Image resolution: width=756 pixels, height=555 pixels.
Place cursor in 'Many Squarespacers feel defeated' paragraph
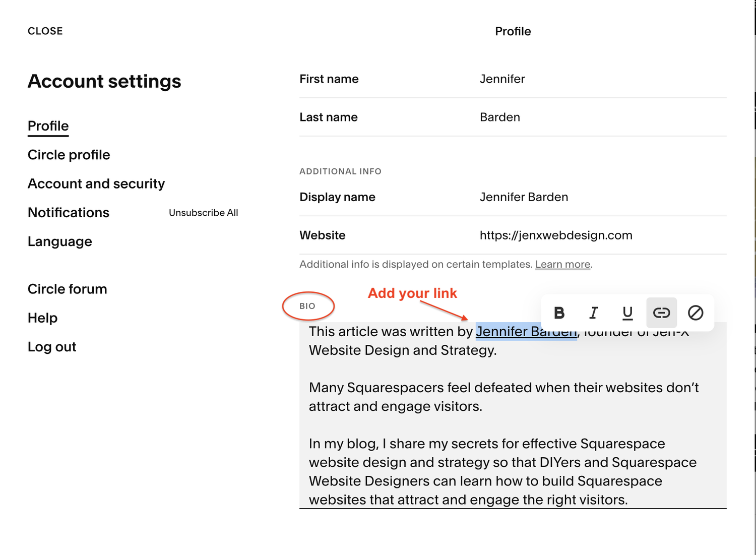coord(504,397)
